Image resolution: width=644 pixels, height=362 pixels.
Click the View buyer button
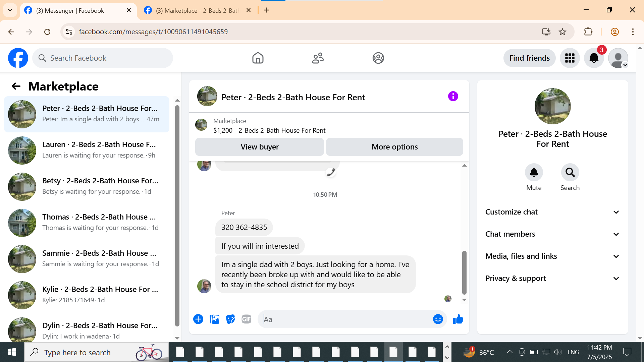pyautogui.click(x=259, y=147)
